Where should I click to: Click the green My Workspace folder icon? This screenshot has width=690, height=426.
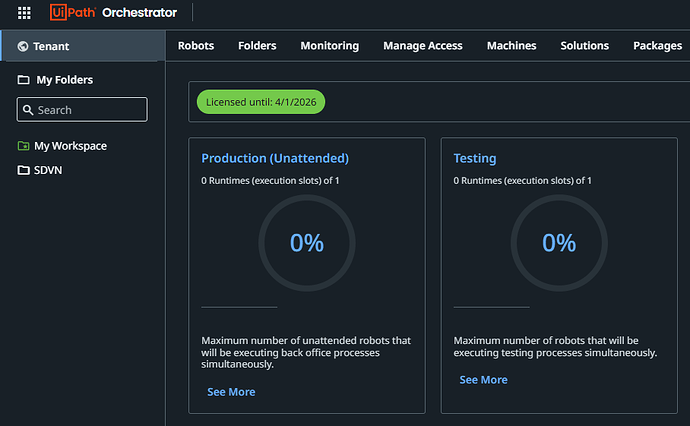pos(23,146)
